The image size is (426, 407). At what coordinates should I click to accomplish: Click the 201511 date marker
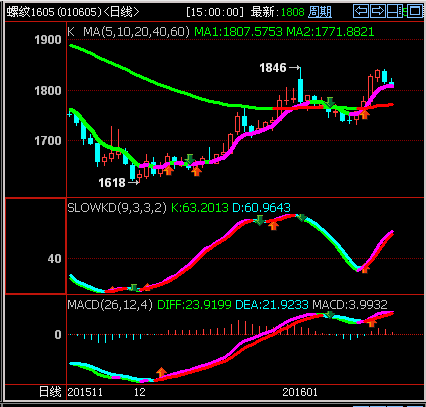point(85,392)
